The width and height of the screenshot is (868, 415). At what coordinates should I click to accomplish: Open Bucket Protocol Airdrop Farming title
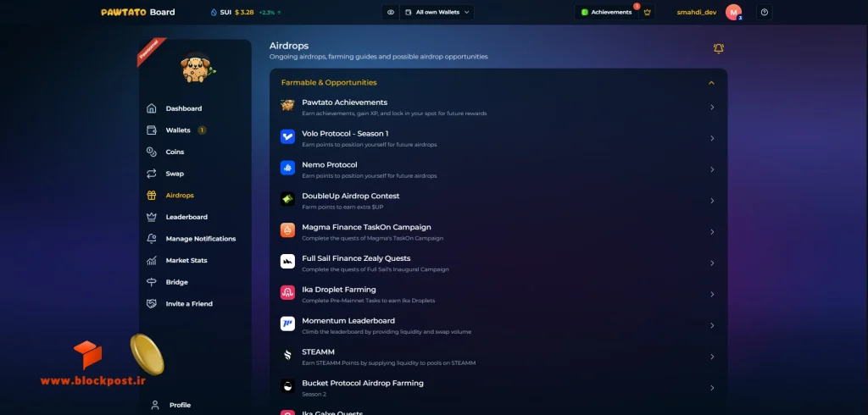coord(363,383)
